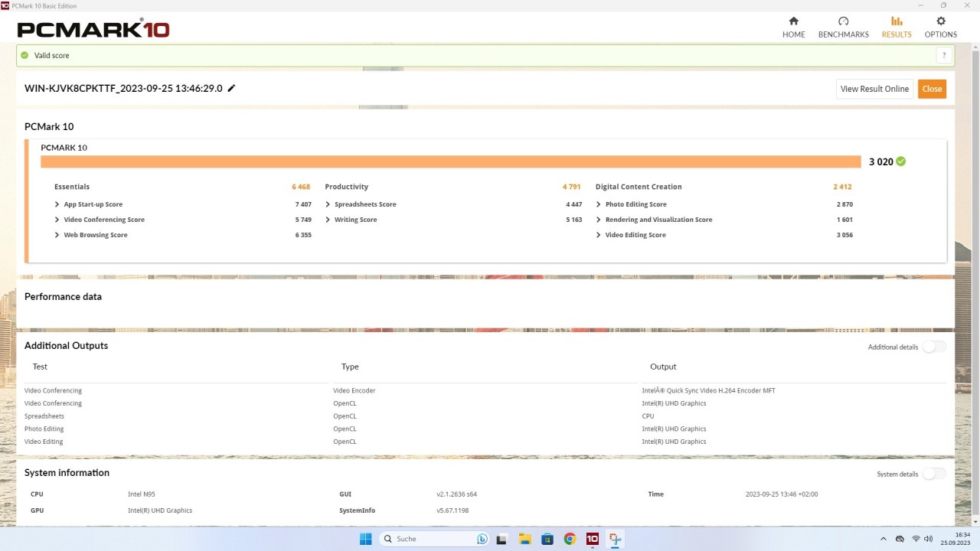
Task: Select the Essentials heading
Action: click(72, 187)
